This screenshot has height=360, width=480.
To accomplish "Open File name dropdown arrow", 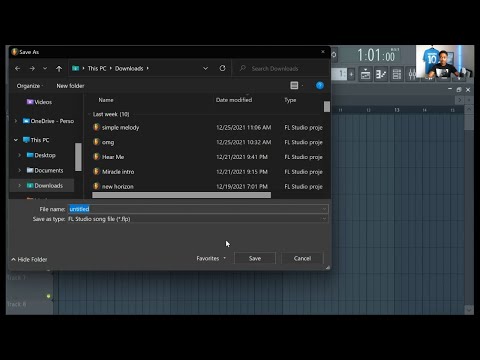I will 324,209.
